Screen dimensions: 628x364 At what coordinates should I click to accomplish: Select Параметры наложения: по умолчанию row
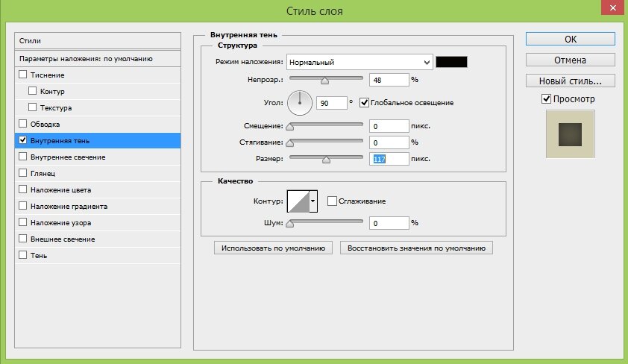click(98, 58)
